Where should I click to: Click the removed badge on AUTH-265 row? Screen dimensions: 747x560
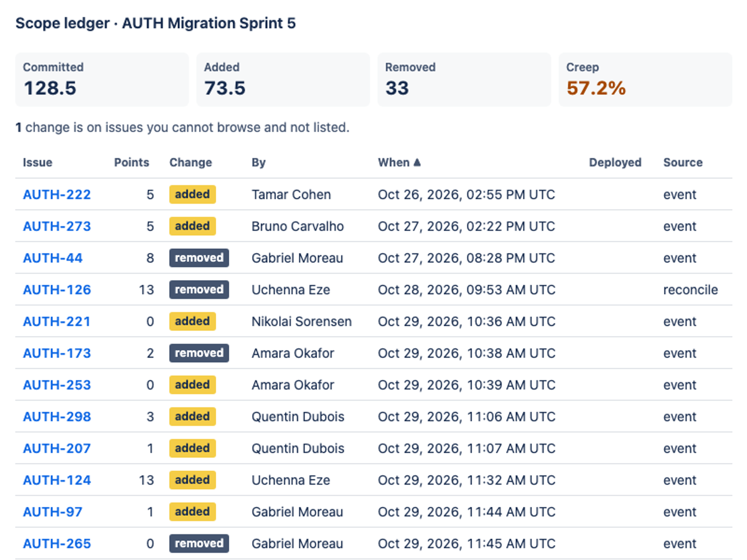[x=199, y=543]
